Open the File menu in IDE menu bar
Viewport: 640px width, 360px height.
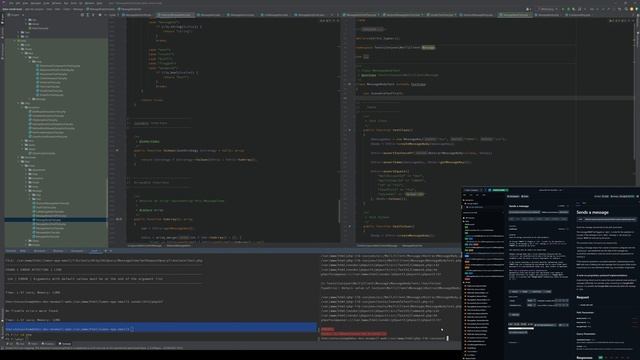11,3
